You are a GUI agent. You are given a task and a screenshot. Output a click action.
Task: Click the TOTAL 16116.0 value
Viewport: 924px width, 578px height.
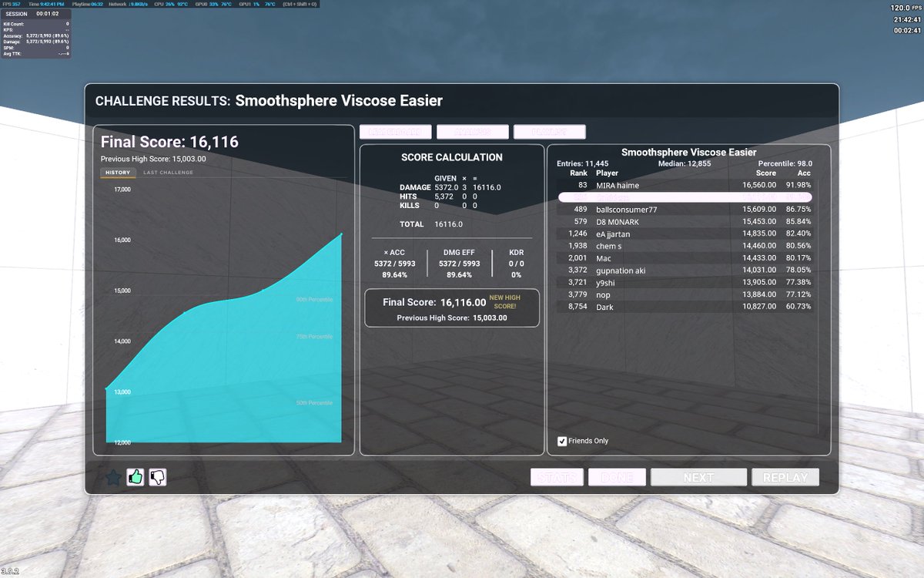tap(450, 224)
